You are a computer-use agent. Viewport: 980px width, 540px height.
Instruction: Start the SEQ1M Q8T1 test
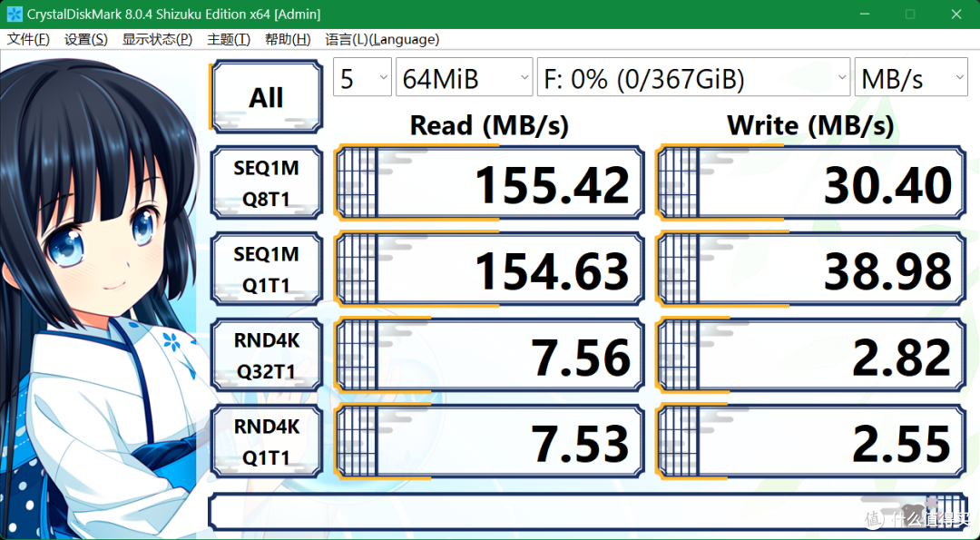(x=267, y=182)
